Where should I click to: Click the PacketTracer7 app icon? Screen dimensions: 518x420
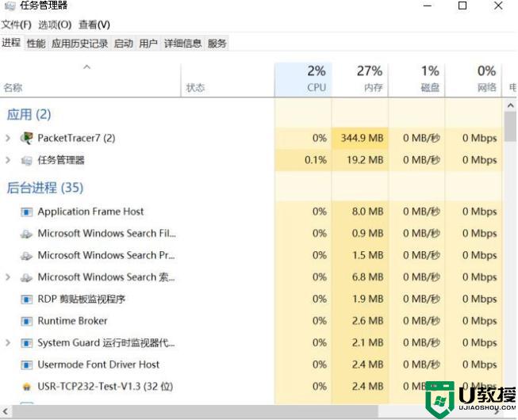[26, 138]
